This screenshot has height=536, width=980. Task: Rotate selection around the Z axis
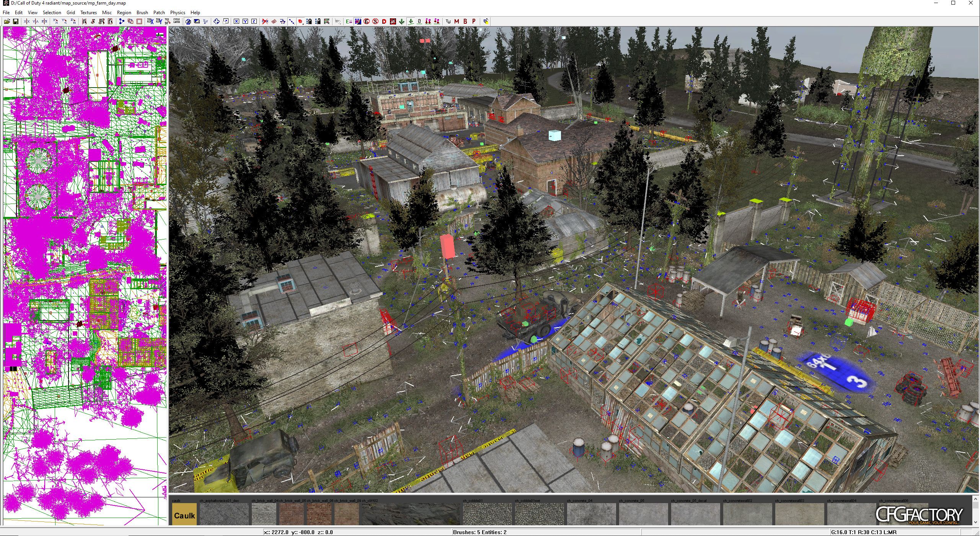(73, 21)
